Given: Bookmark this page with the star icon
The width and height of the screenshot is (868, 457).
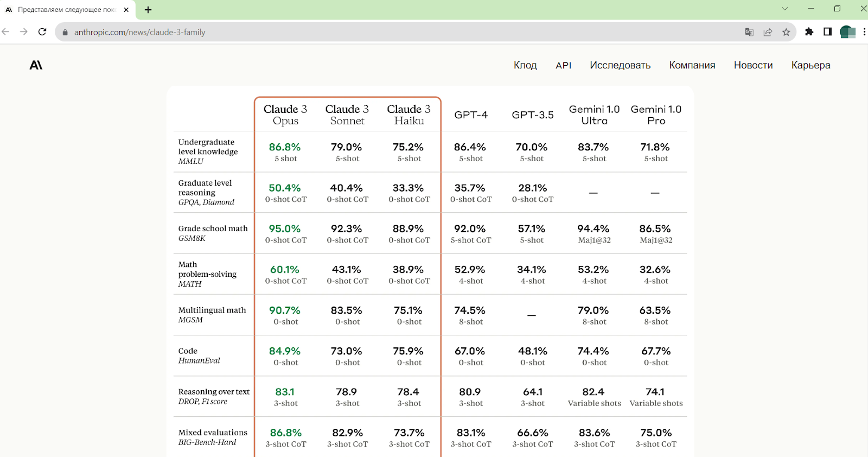Looking at the screenshot, I should click(x=786, y=32).
